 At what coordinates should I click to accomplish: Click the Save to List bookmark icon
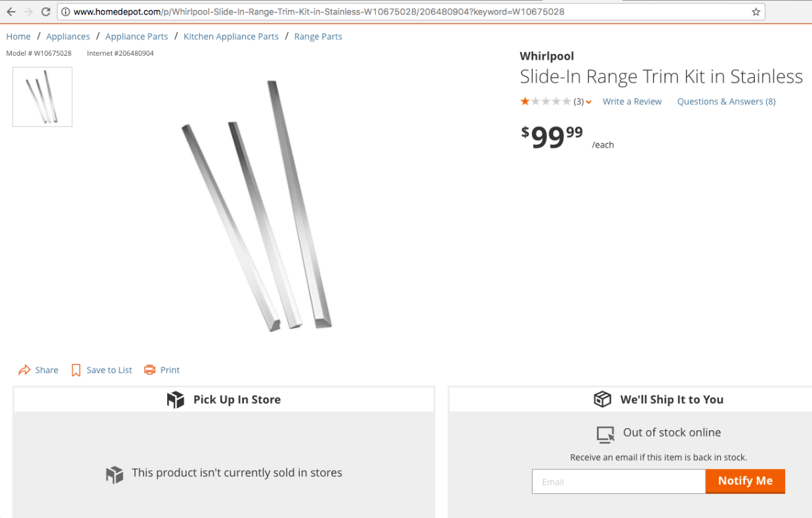(76, 370)
